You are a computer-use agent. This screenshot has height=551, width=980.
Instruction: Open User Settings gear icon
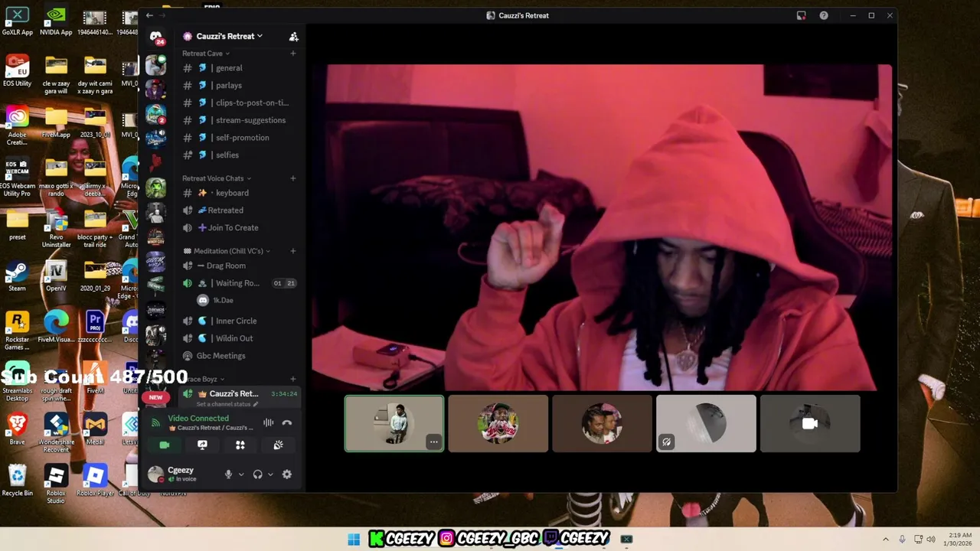(x=287, y=474)
